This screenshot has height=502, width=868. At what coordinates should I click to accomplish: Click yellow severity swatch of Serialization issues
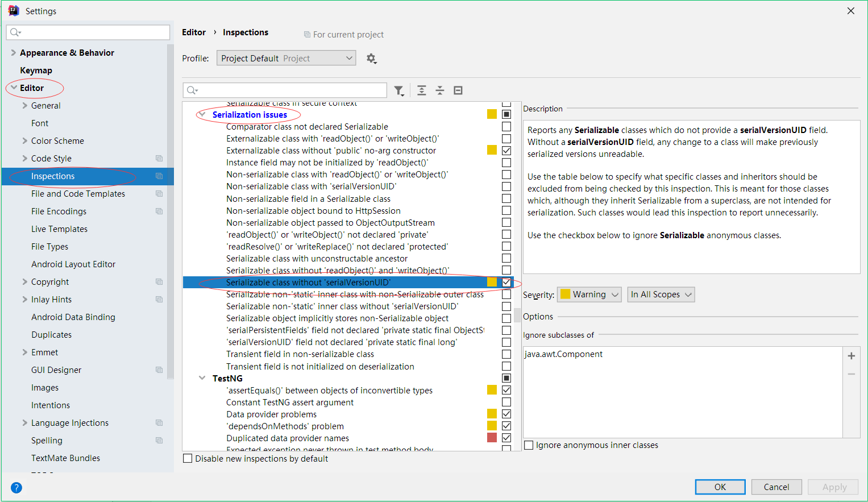[x=492, y=114]
